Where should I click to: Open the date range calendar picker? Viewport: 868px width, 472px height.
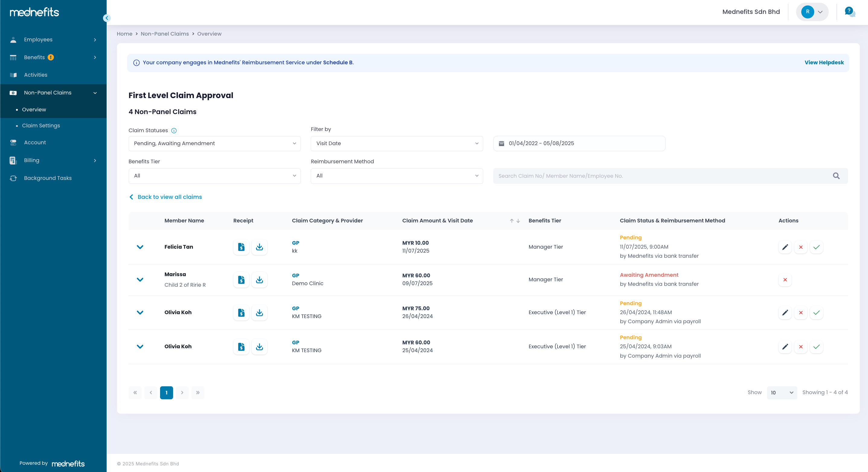(579, 143)
